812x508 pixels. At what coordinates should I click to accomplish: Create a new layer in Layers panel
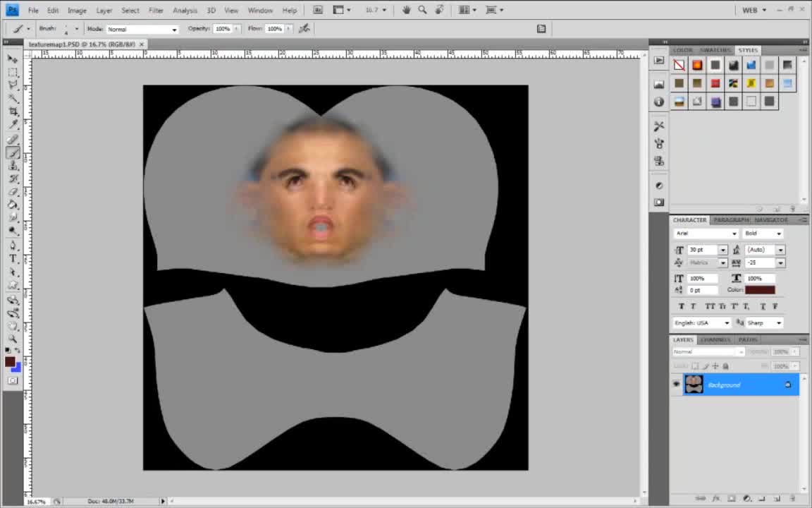point(777,499)
